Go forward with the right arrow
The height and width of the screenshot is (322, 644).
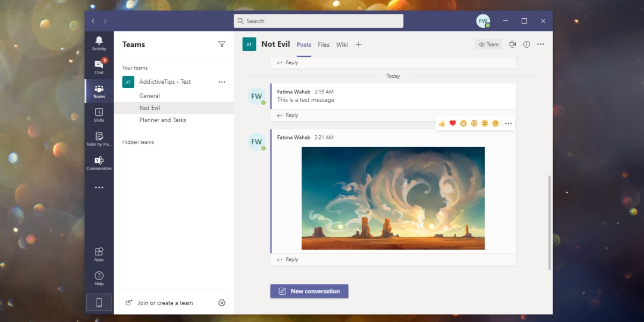coord(105,21)
